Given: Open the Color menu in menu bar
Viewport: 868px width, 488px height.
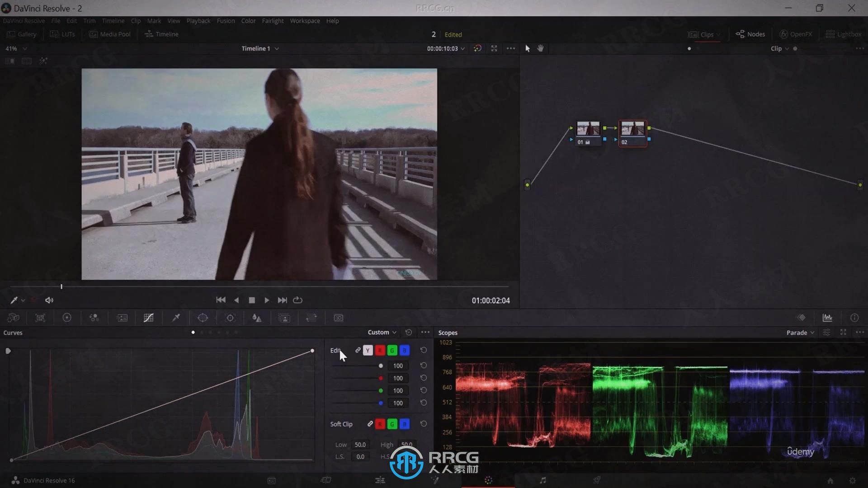Looking at the screenshot, I should [249, 21].
